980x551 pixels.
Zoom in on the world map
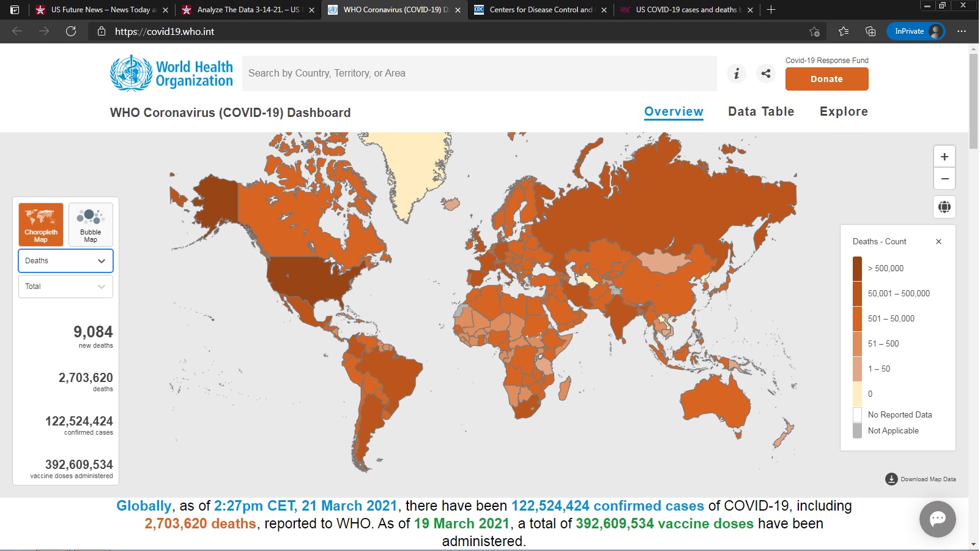tap(944, 157)
